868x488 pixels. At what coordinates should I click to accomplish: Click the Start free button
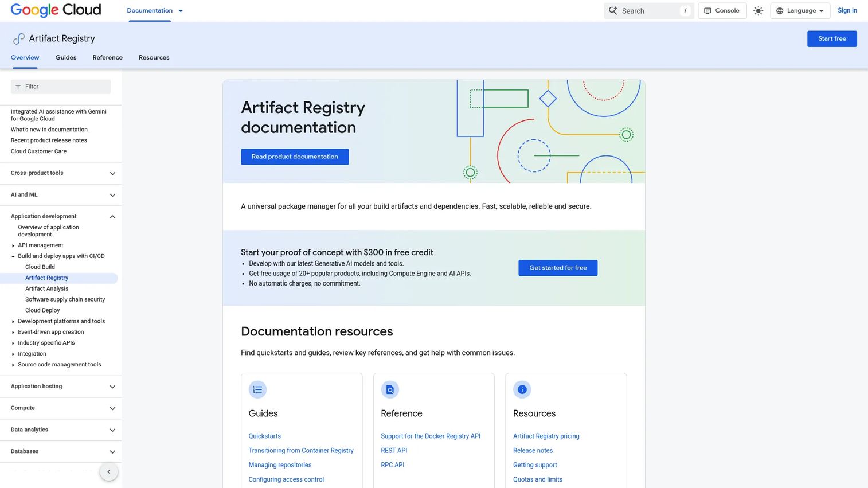click(x=832, y=39)
